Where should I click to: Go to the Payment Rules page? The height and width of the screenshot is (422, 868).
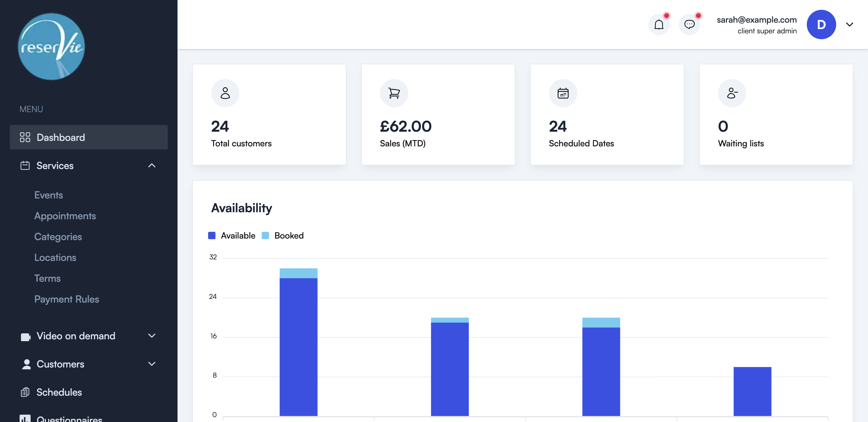[66, 299]
